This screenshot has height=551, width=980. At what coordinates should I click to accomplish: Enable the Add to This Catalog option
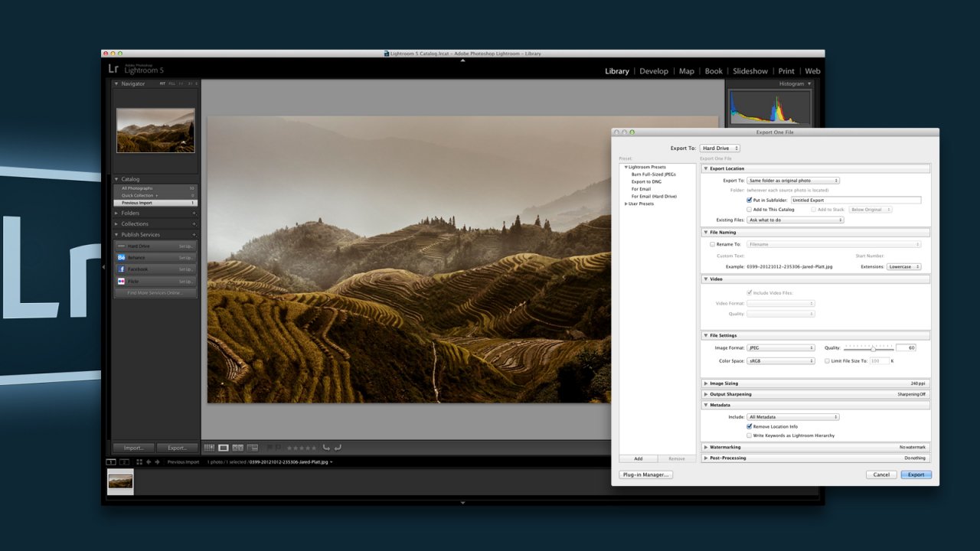tap(749, 210)
